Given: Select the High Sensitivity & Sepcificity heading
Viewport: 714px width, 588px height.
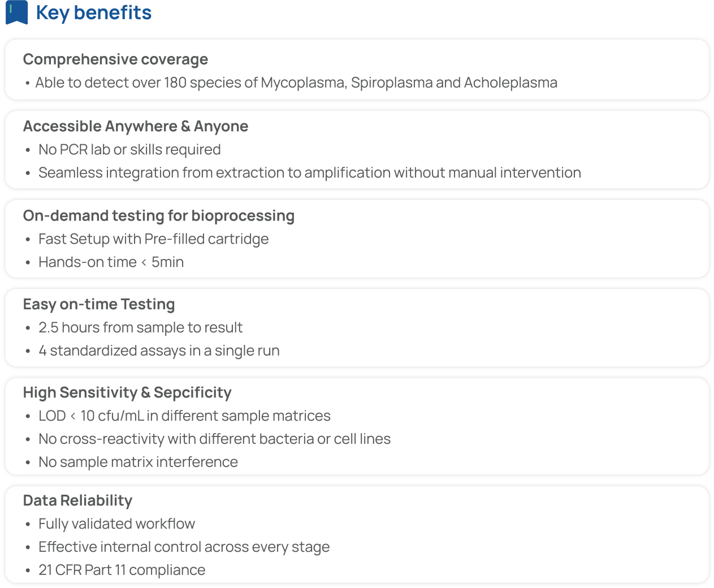Looking at the screenshot, I should coord(127,392).
